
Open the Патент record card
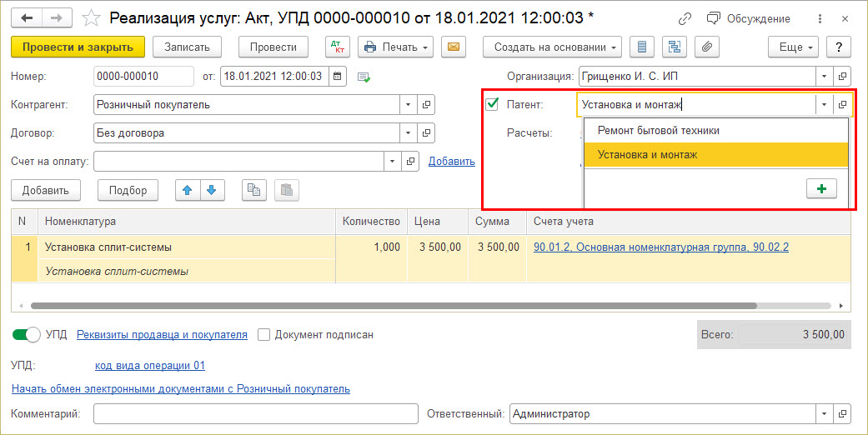coord(842,105)
